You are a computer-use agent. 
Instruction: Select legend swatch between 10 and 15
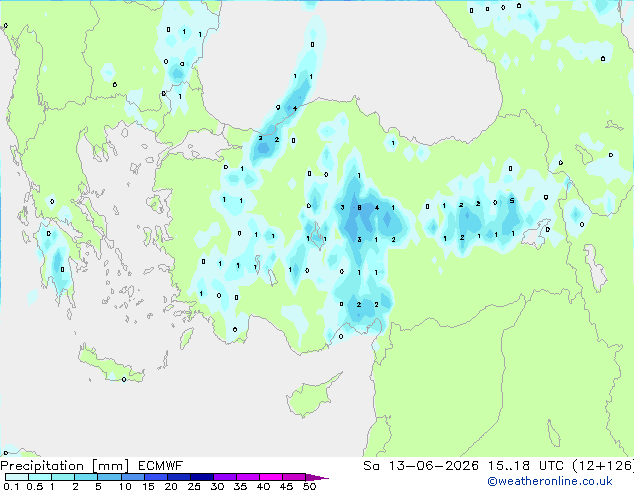(132, 477)
